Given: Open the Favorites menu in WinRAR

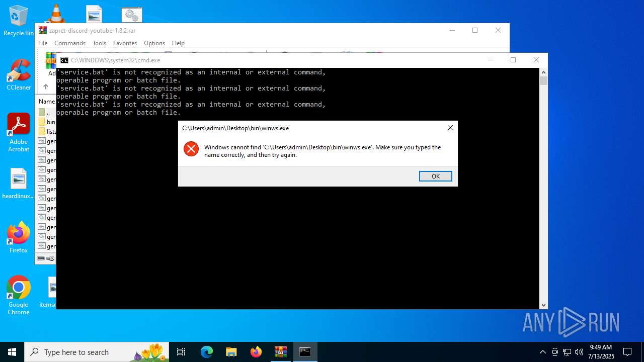Looking at the screenshot, I should (125, 43).
